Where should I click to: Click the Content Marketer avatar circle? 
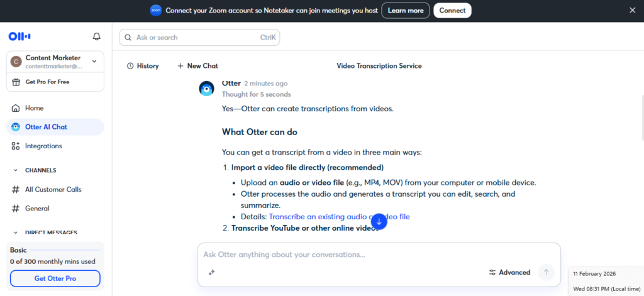[x=16, y=62]
